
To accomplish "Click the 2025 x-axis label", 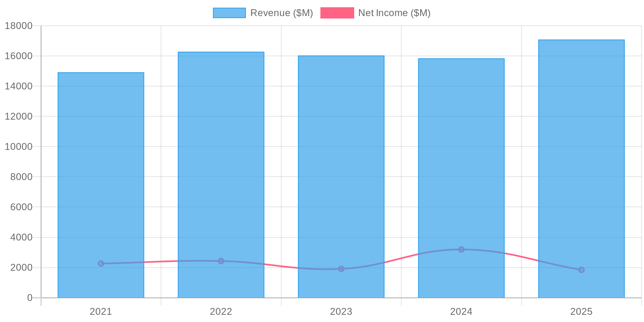I will click(x=581, y=312).
